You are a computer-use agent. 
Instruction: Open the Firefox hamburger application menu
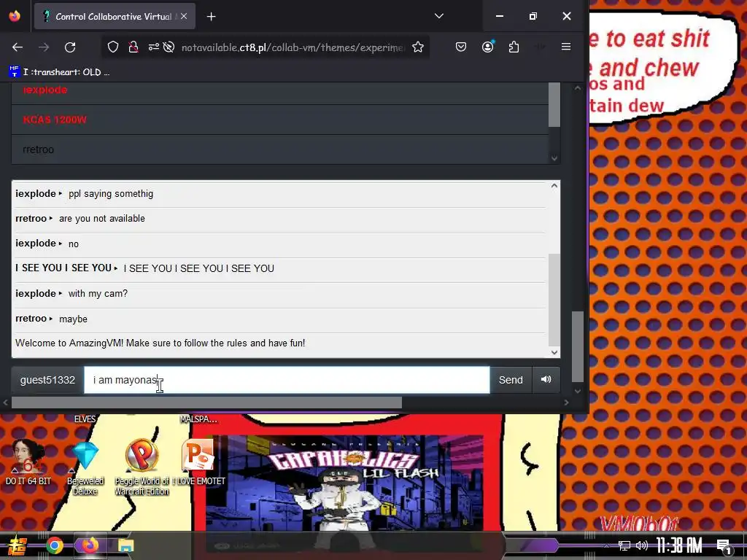click(x=566, y=47)
